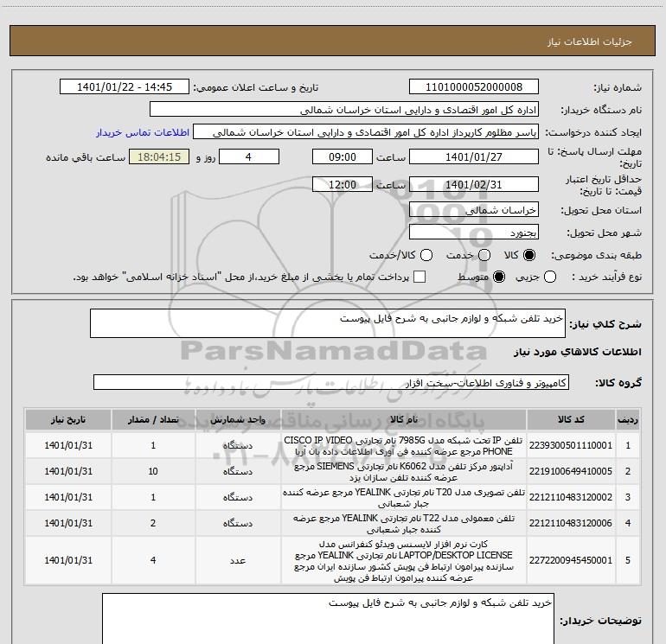Select the کالا/خدمت radio button

426,255
